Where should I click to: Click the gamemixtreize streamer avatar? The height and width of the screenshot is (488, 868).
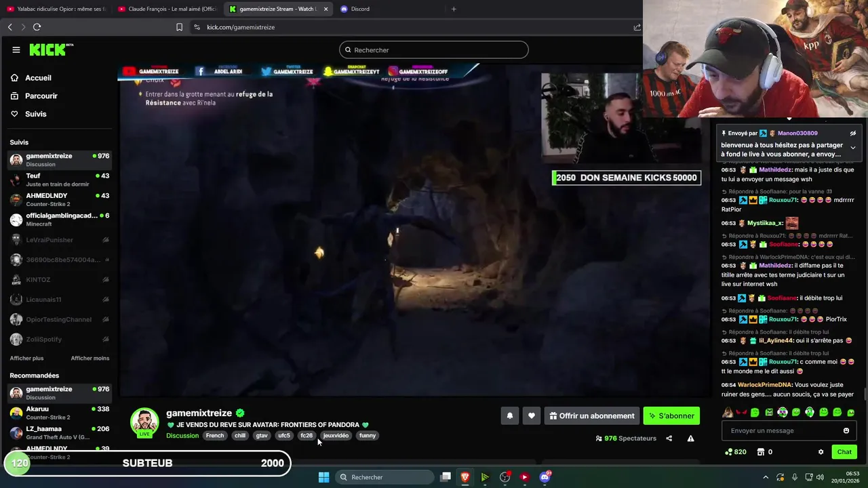click(144, 422)
